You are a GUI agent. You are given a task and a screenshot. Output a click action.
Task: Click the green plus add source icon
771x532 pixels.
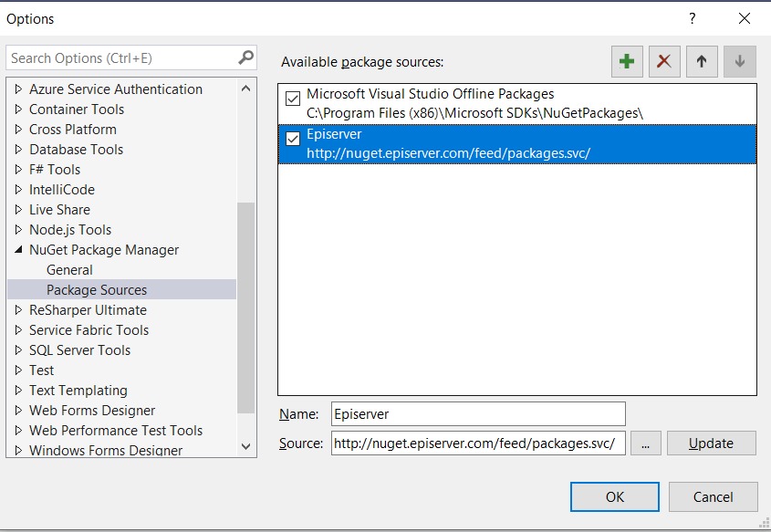pos(627,61)
